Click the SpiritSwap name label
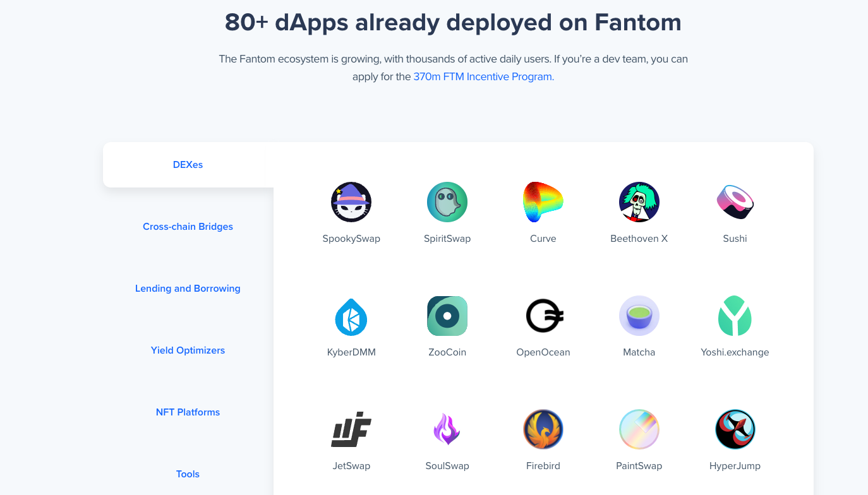Image resolution: width=868 pixels, height=495 pixels. [x=447, y=239]
